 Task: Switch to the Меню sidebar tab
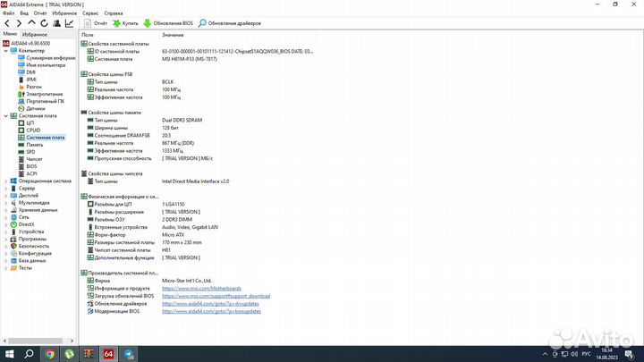tap(10, 34)
